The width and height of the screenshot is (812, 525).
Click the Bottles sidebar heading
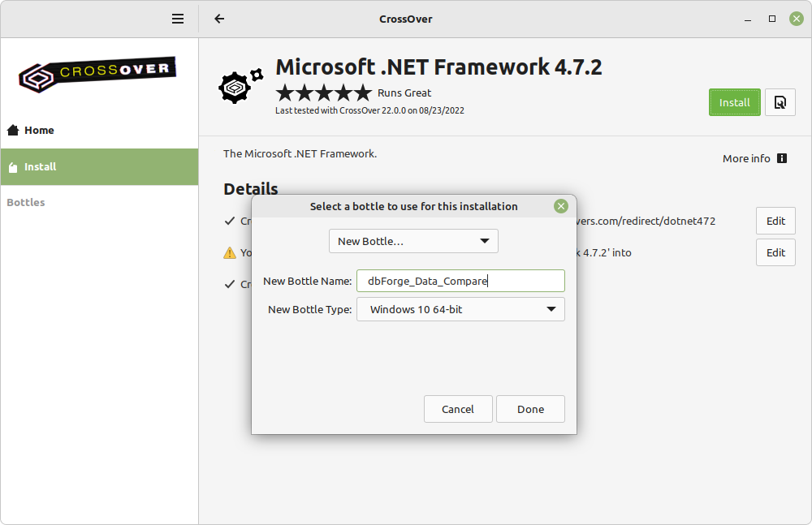(x=26, y=202)
